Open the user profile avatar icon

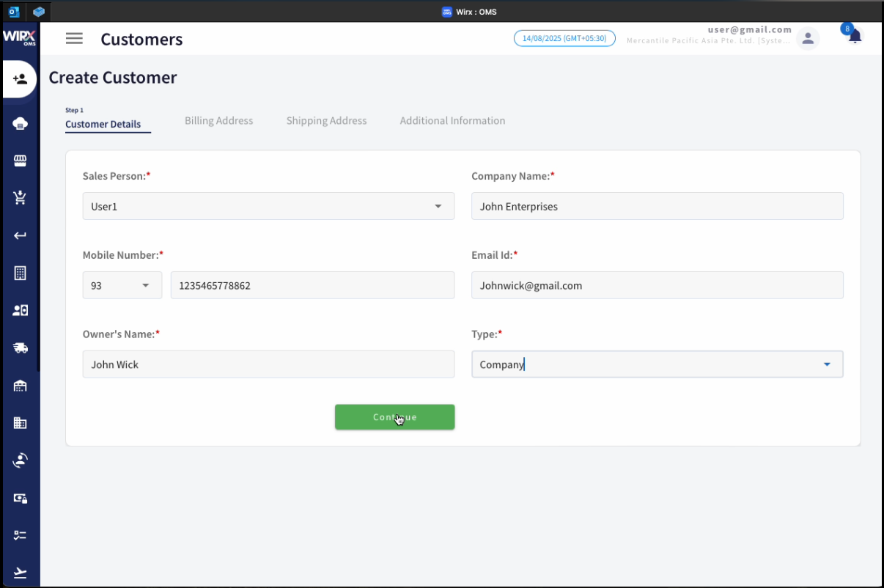pyautogui.click(x=808, y=39)
